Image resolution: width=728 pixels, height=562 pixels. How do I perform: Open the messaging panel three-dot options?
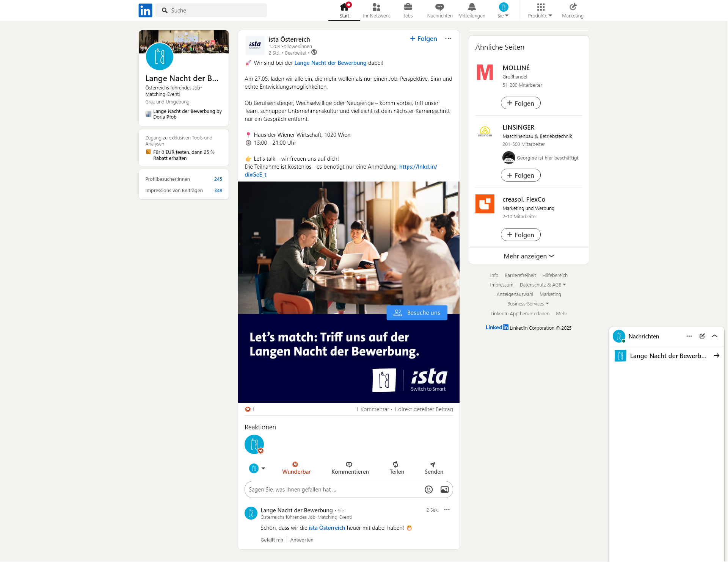point(689,336)
